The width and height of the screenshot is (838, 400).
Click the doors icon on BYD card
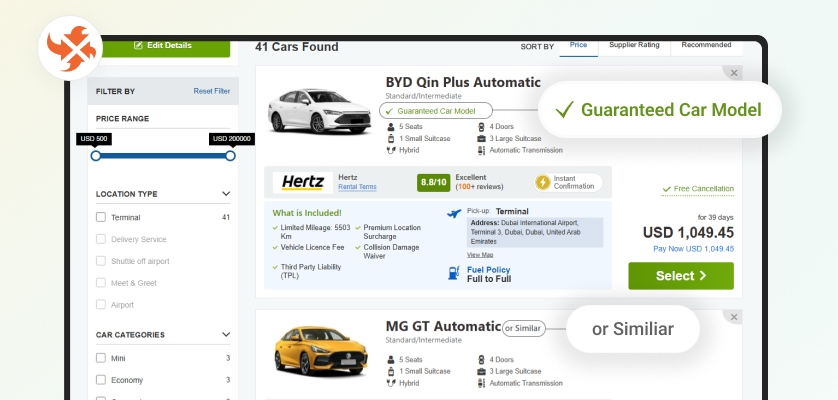pos(481,127)
